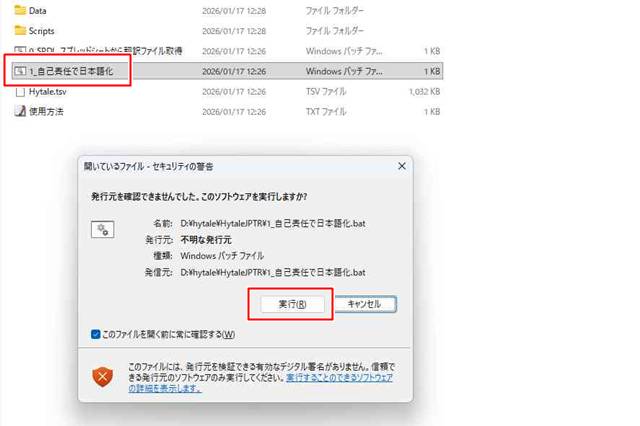Uncheck このファイルを開く前に常に確認する checkbox
The width and height of the screenshot is (640, 426).
[96, 334]
